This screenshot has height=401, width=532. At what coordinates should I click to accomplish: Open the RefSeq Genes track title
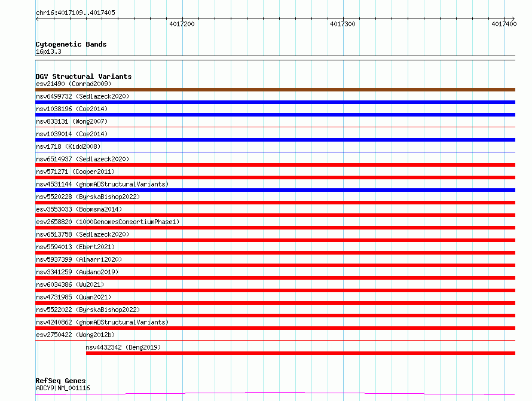point(60,381)
